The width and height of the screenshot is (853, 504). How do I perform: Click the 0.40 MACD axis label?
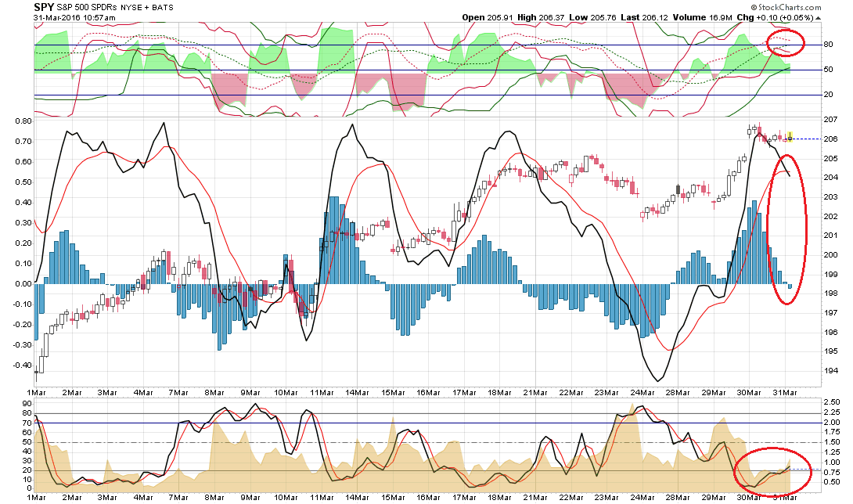coord(24,203)
